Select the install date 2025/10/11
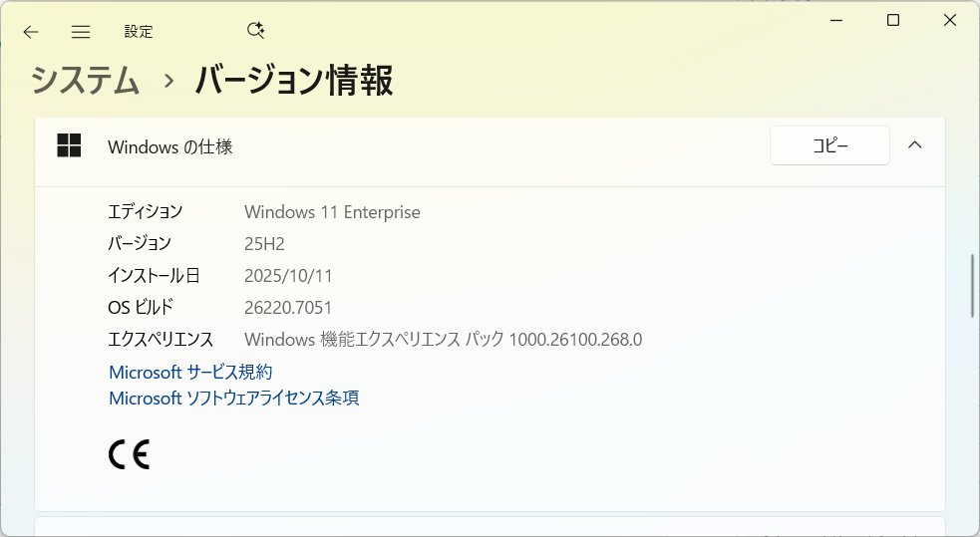This screenshot has height=537, width=980. (288, 275)
